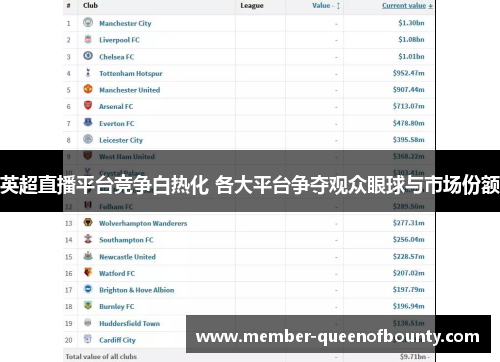This screenshot has width=500, height=362.
Task: Click the $256.04m Southampton value
Action: click(409, 239)
